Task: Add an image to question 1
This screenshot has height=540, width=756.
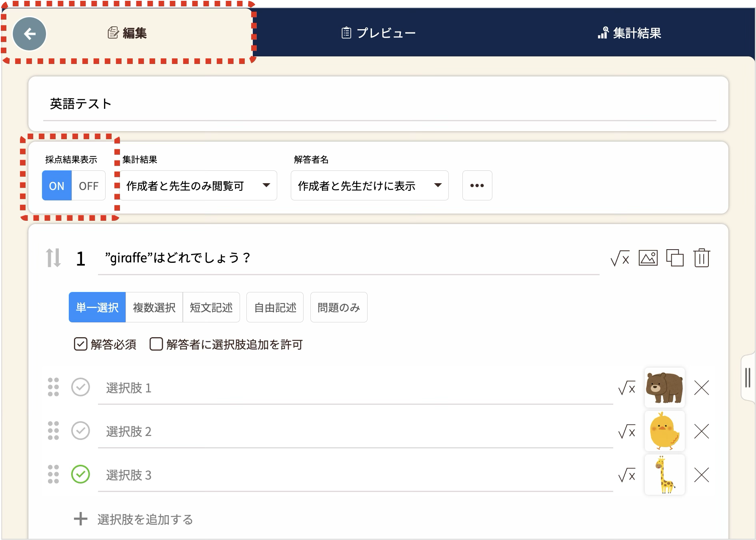Action: click(x=648, y=258)
